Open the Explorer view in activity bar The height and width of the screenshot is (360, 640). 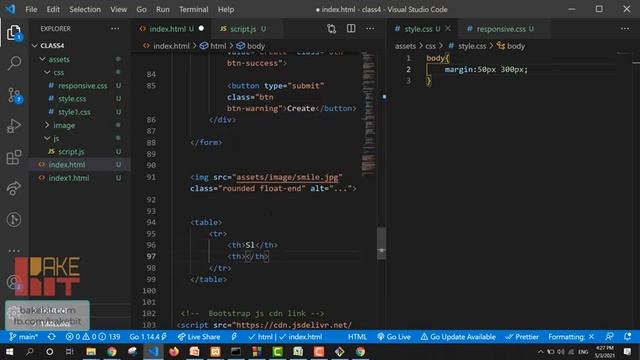[14, 32]
